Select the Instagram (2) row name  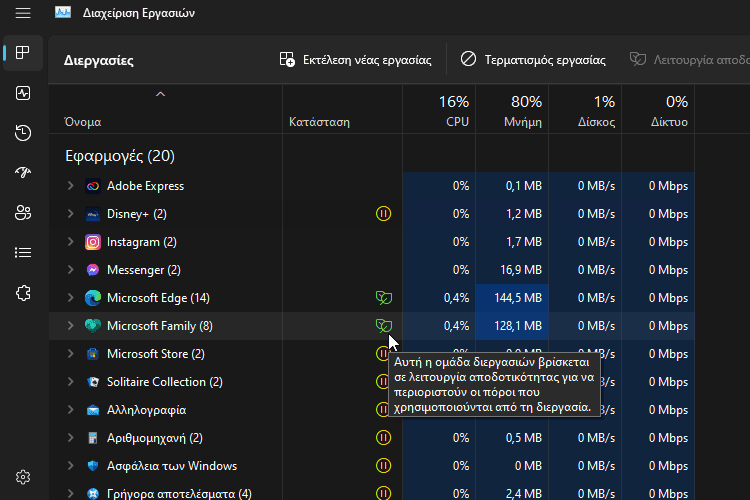point(142,242)
